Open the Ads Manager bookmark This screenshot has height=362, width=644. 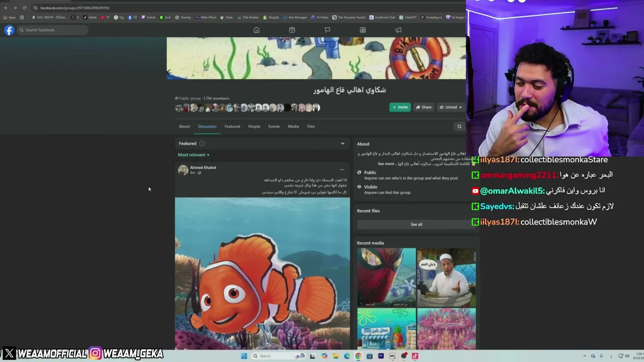point(295,17)
